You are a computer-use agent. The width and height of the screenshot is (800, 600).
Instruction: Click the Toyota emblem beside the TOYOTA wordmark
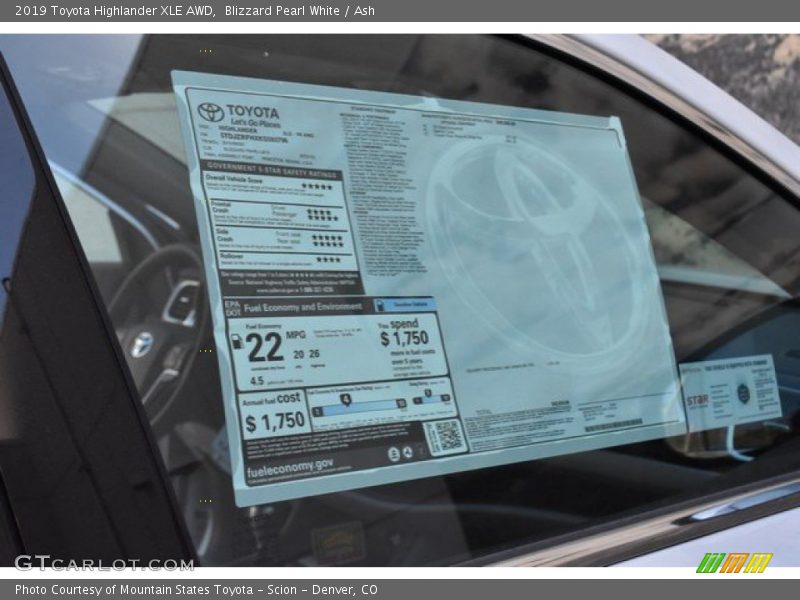point(210,112)
